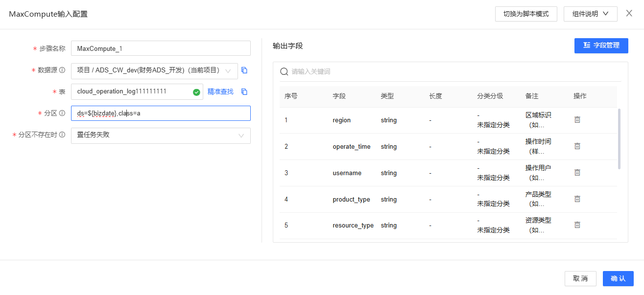Select the operate_time field name cell
Screen dimensions: 644x295
[x=352, y=147]
